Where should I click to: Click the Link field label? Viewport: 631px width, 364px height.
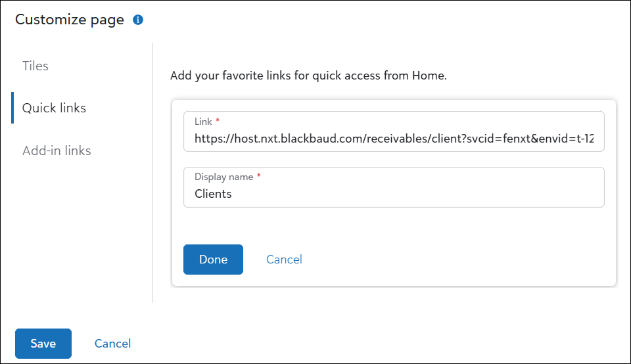pos(203,122)
